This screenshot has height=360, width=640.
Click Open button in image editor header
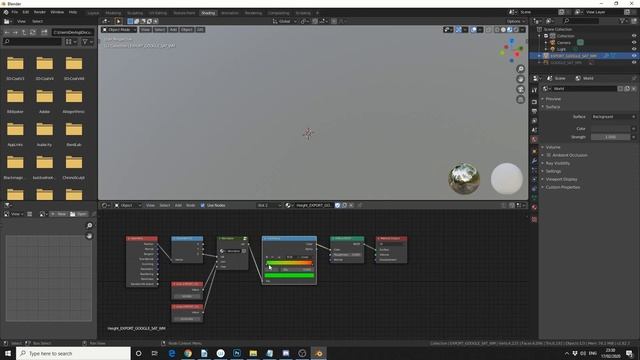[x=79, y=214]
